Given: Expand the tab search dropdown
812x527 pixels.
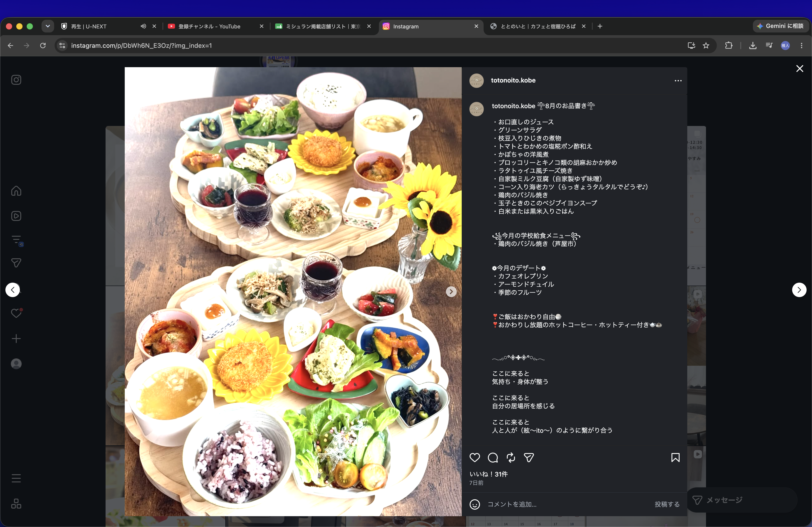Looking at the screenshot, I should point(48,26).
